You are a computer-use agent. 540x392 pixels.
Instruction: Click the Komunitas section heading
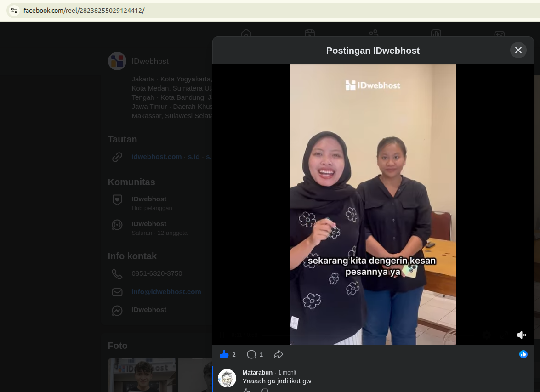coord(131,182)
